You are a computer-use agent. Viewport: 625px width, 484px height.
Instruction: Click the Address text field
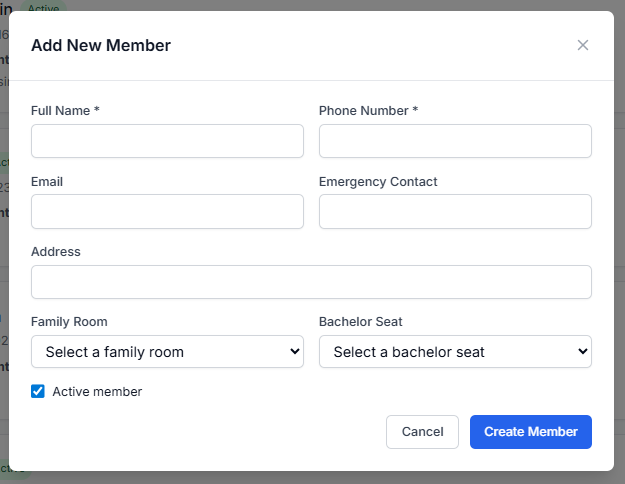311,282
